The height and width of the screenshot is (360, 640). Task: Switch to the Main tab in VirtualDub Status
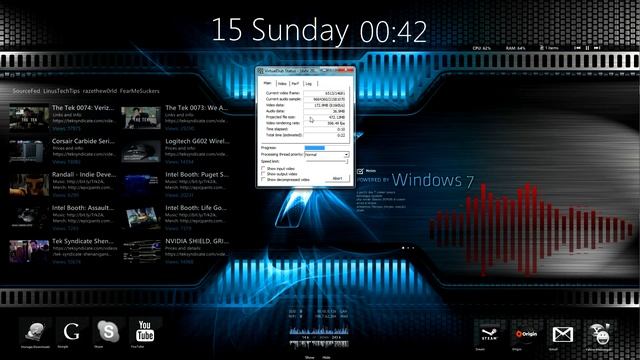(x=268, y=83)
